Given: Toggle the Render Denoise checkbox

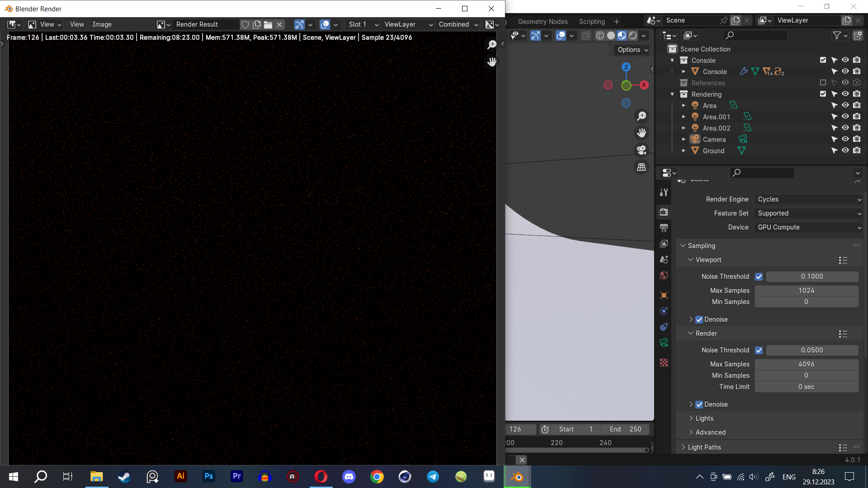Looking at the screenshot, I should (x=699, y=404).
